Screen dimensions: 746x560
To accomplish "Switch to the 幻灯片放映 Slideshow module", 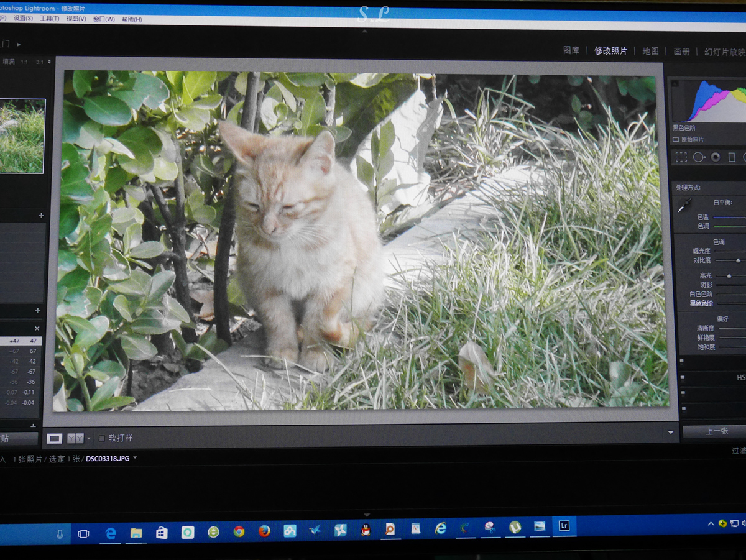I will click(725, 52).
